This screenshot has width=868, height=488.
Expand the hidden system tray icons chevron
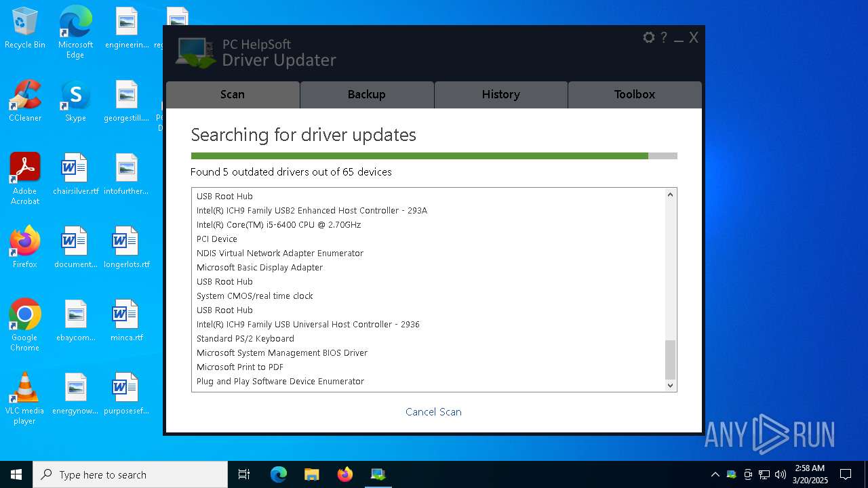tap(715, 474)
